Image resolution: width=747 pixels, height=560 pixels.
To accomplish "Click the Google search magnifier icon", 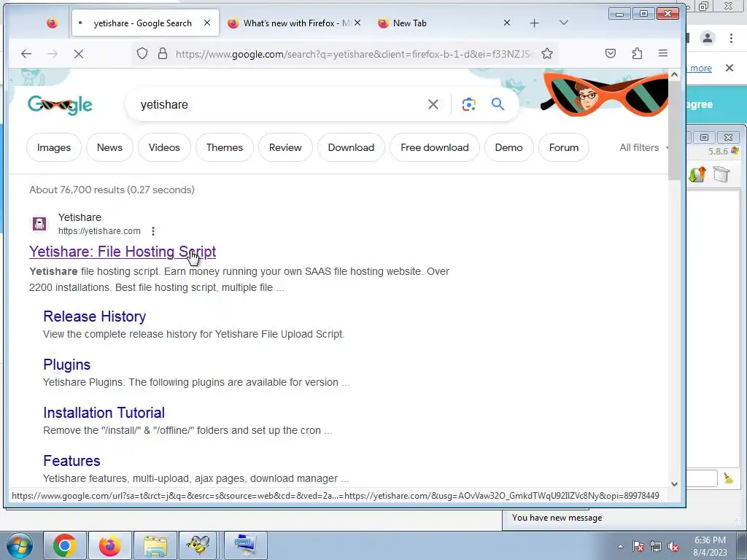I will pos(498,104).
